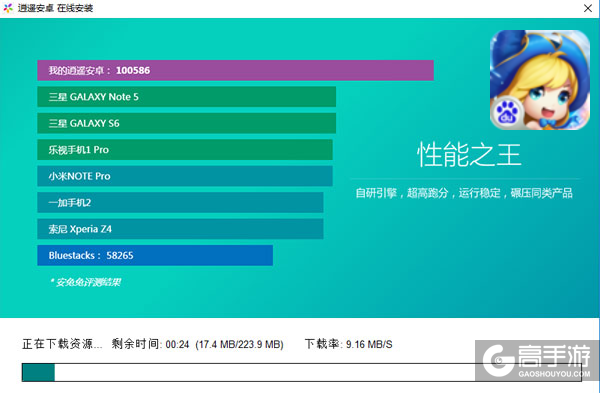Viewport: 600px width, 393px height.
Task: Select the 三星 GALAXY Note 5 bar
Action: 186,97
